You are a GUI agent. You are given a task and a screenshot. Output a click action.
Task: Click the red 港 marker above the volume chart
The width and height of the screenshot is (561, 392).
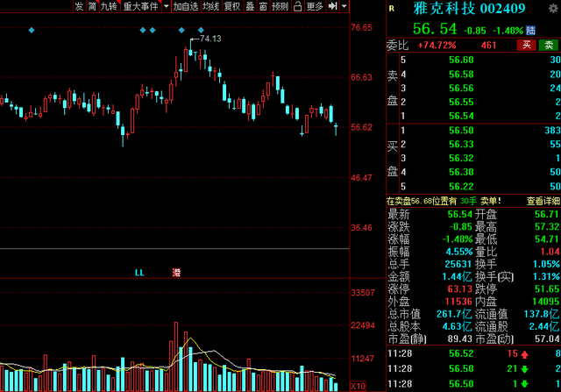[176, 272]
